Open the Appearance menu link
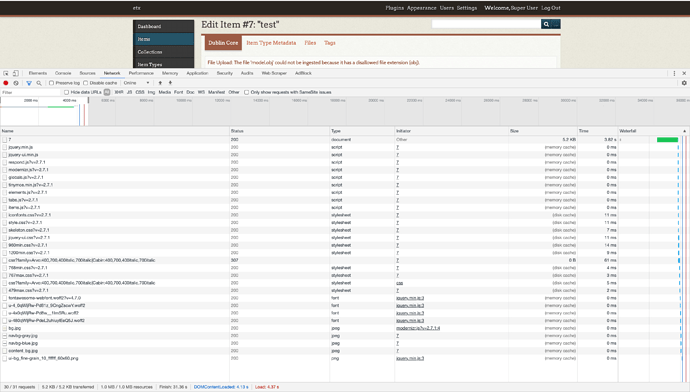Screen dimensions: 690x392 (422, 8)
